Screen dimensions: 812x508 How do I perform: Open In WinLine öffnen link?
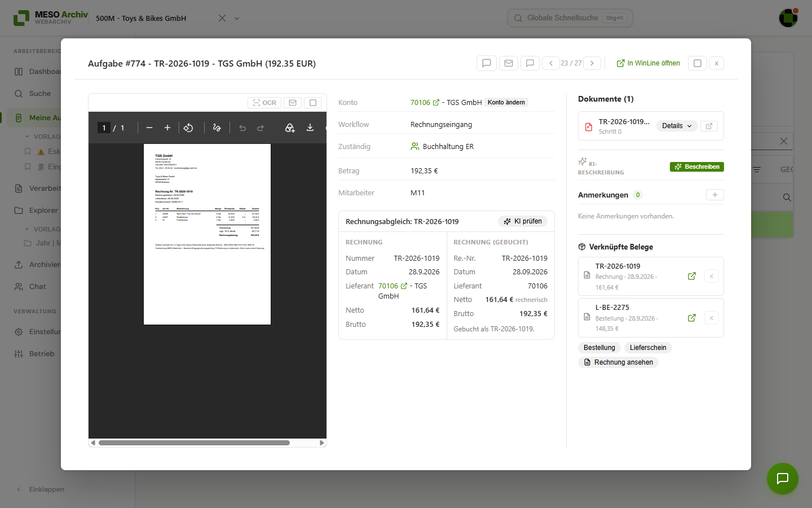(x=648, y=63)
